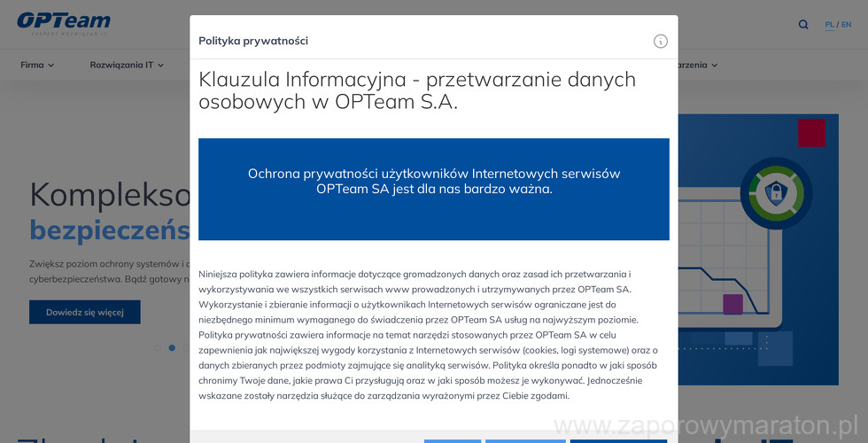The width and height of the screenshot is (868, 443).
Task: Click the Klauzula Informacyjna heading
Action: (x=417, y=90)
